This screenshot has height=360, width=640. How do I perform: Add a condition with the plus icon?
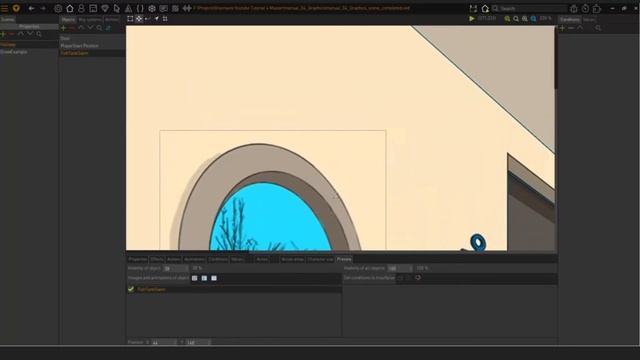(562, 28)
